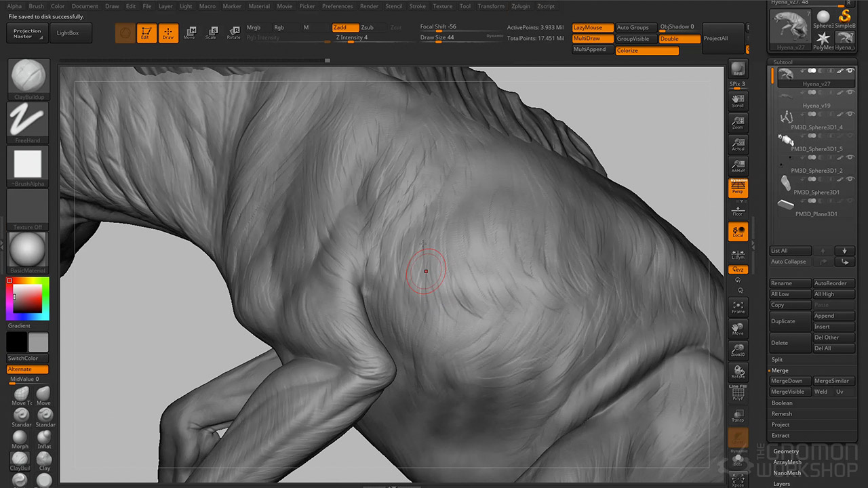Click the Actual size icon
The width and height of the screenshot is (868, 488).
pos(738,144)
